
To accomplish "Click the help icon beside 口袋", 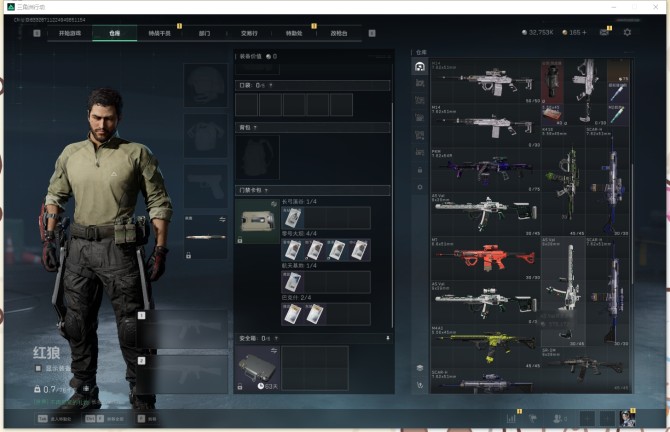I will (271, 85).
